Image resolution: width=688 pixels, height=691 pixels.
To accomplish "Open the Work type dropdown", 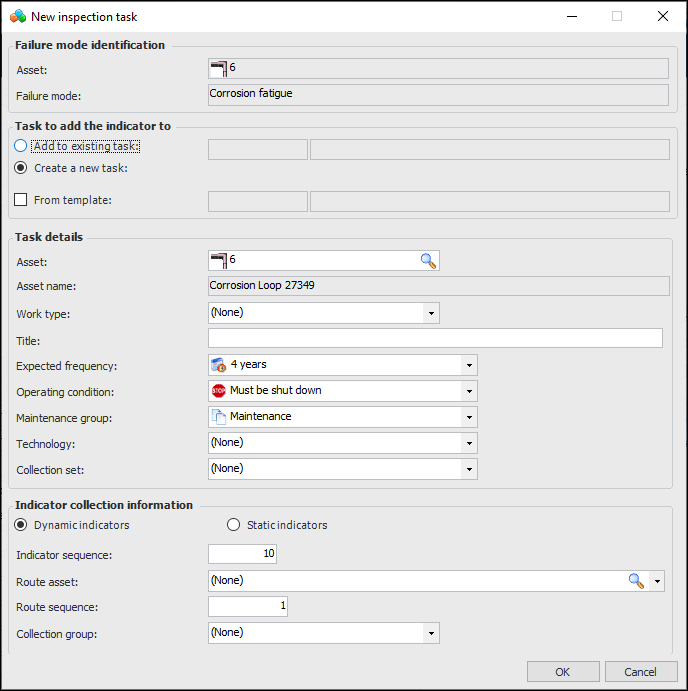I will point(431,313).
